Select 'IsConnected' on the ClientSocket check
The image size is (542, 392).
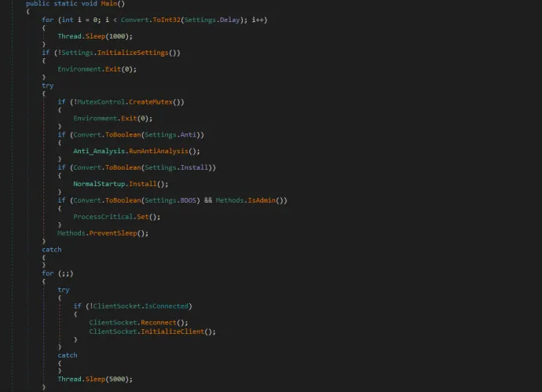(167, 306)
